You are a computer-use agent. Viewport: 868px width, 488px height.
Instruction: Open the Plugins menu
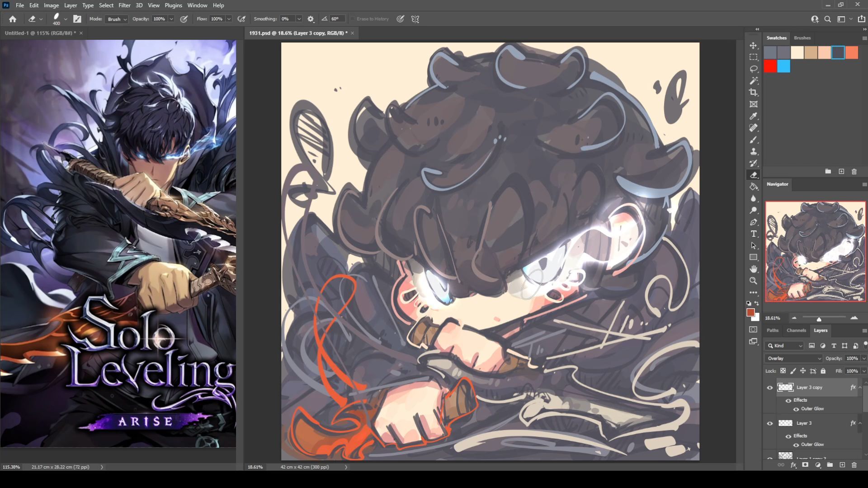tap(173, 5)
